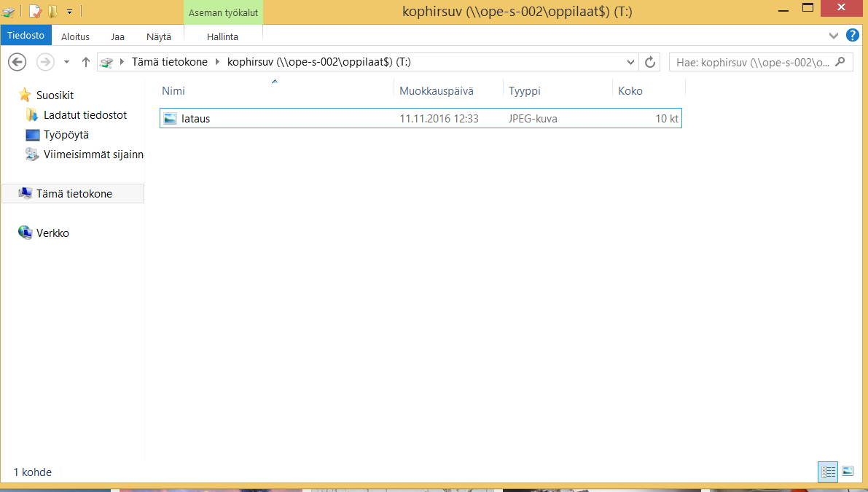Click the Properties icon in Quick Access toolbar
This screenshot has height=492, width=868.
point(34,12)
